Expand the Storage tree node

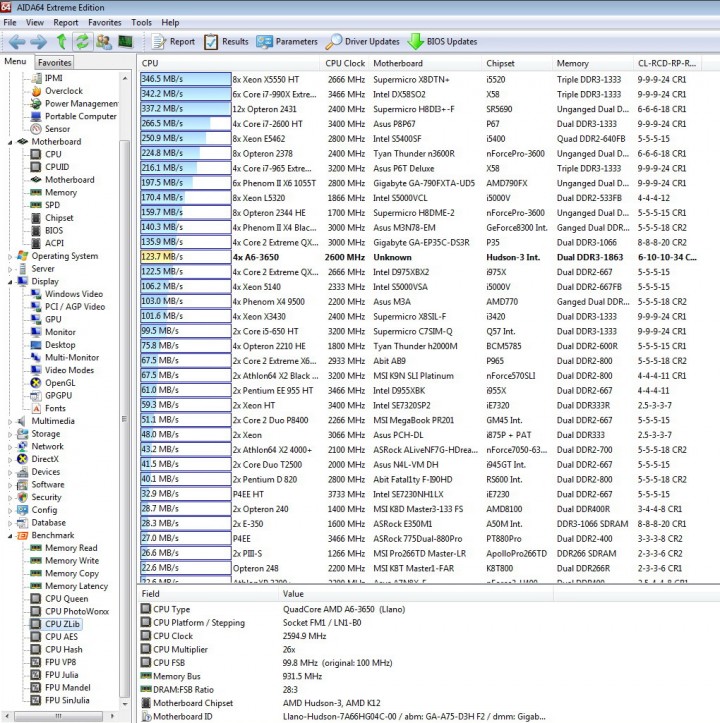[x=10, y=434]
